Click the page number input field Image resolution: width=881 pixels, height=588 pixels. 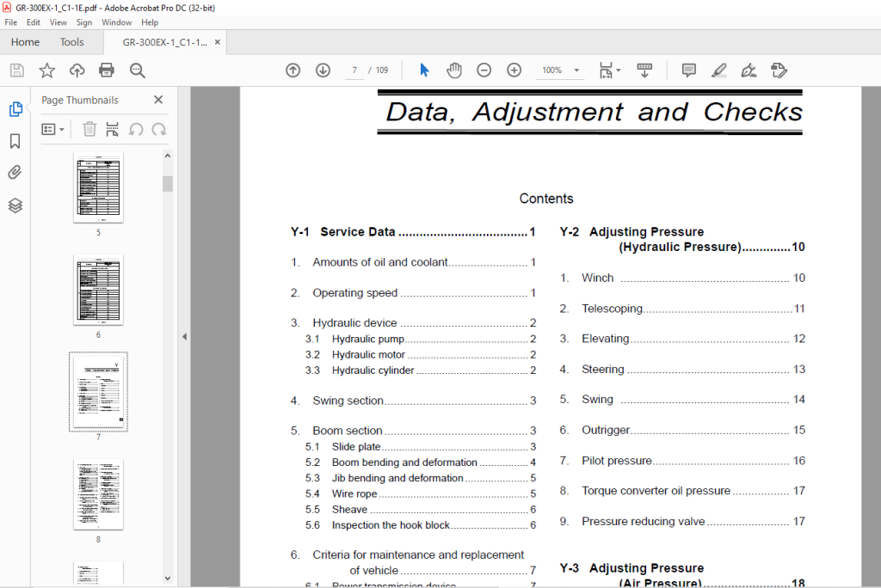point(354,70)
